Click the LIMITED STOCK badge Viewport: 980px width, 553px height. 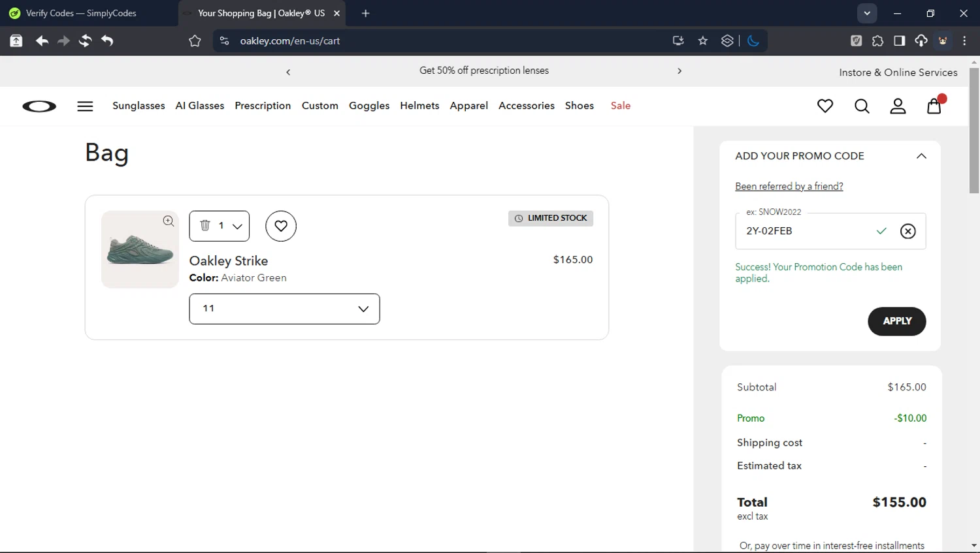click(551, 218)
